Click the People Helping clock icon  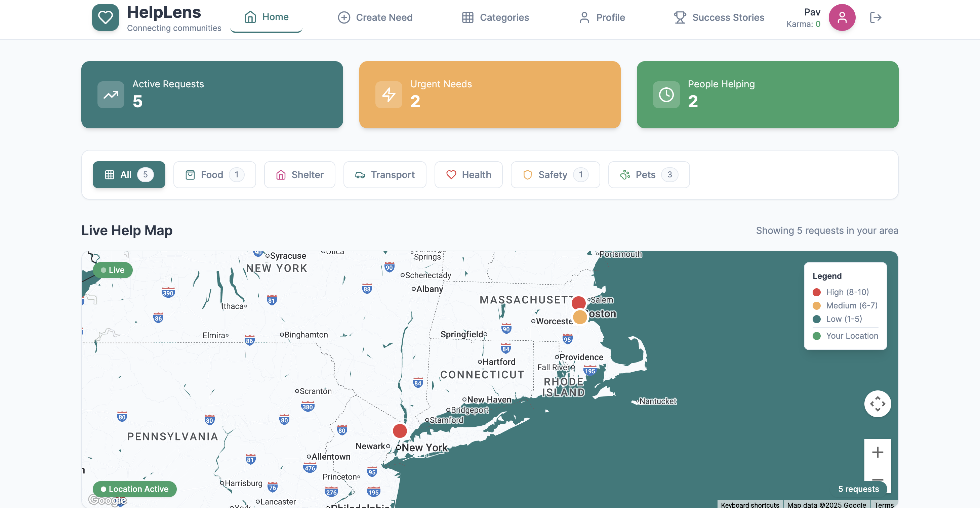pos(666,95)
